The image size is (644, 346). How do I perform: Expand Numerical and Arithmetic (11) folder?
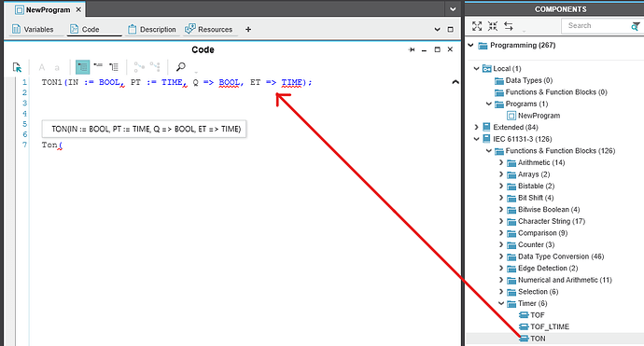[501, 280]
